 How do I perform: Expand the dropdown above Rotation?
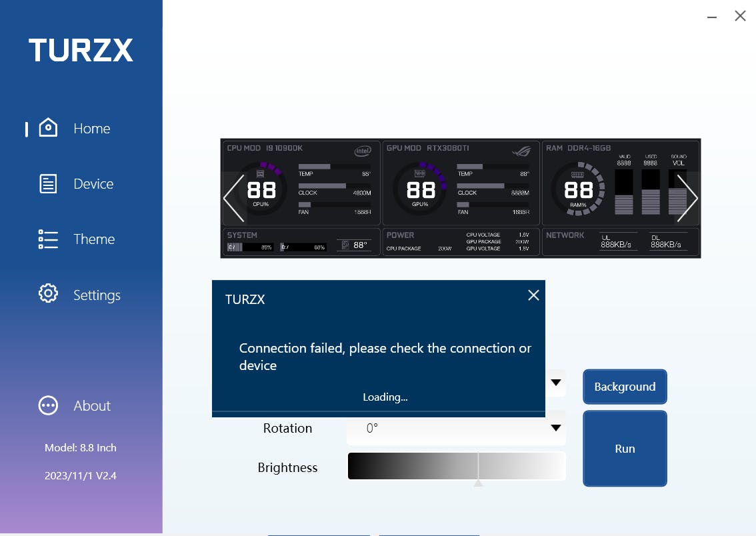click(x=555, y=382)
